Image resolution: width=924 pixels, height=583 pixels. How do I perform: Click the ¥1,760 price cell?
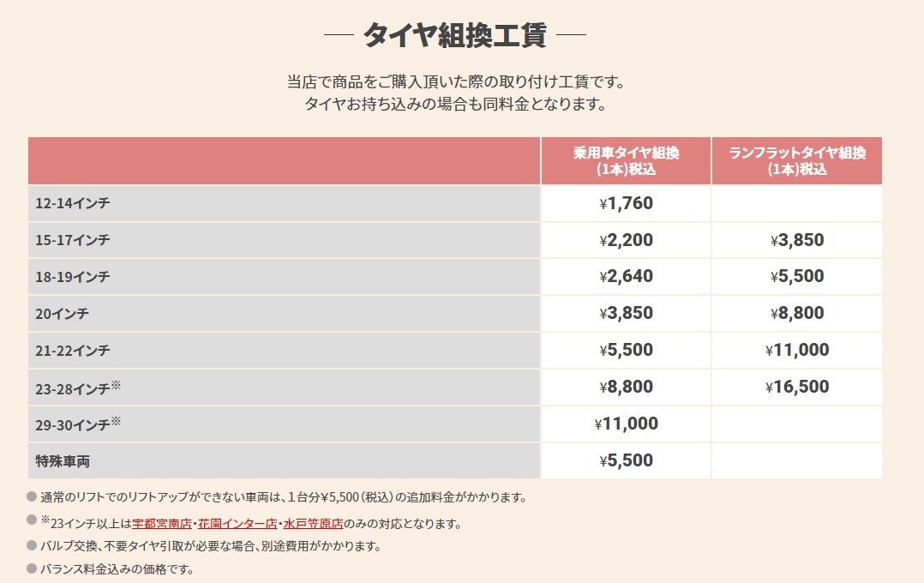[627, 204]
